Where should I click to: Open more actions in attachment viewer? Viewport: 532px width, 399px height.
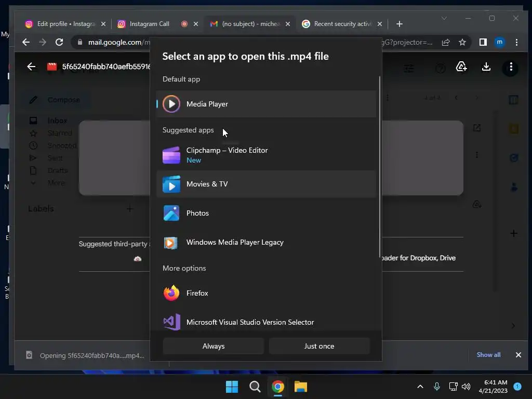coord(511,67)
